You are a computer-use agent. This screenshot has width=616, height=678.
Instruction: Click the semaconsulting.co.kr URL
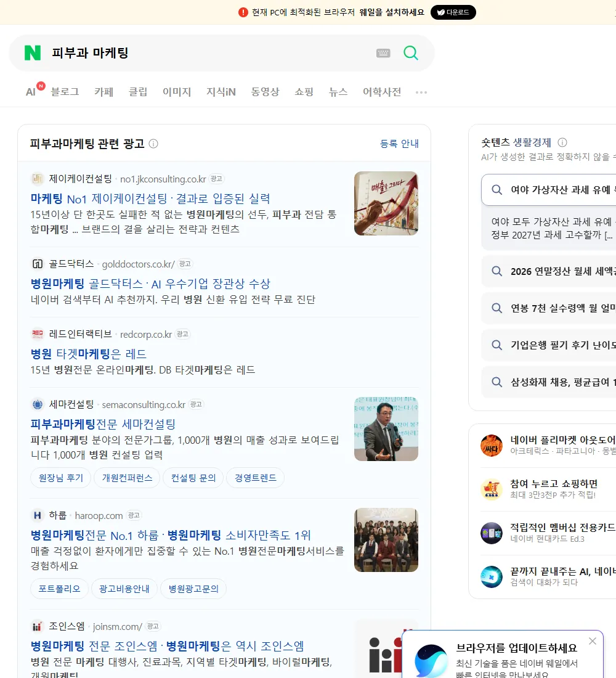pyautogui.click(x=144, y=405)
